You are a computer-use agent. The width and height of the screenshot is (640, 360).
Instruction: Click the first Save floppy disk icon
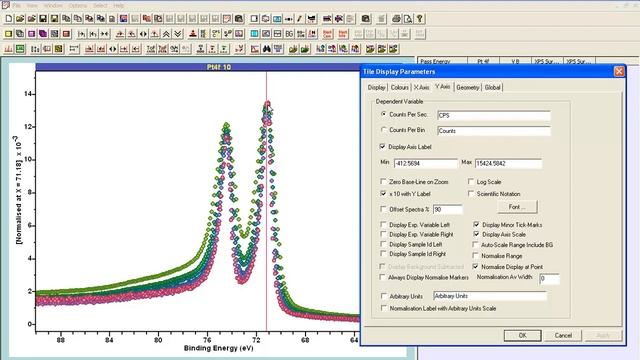(x=43, y=19)
